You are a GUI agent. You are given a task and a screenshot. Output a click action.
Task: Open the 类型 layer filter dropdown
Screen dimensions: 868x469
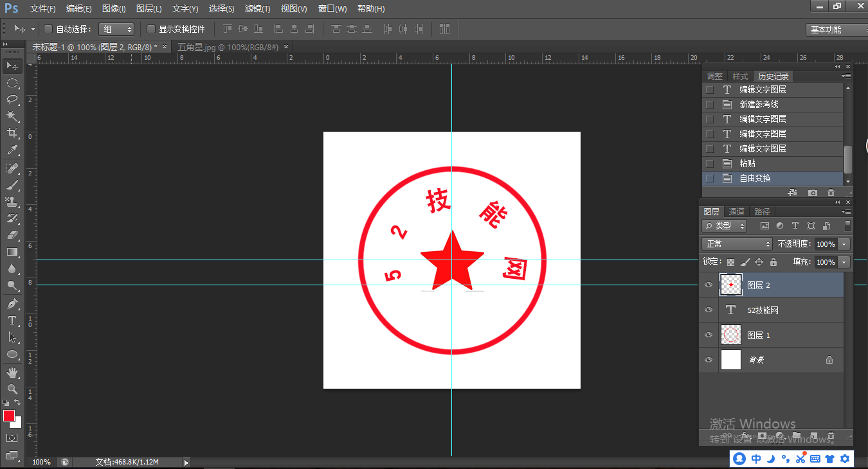click(x=724, y=226)
